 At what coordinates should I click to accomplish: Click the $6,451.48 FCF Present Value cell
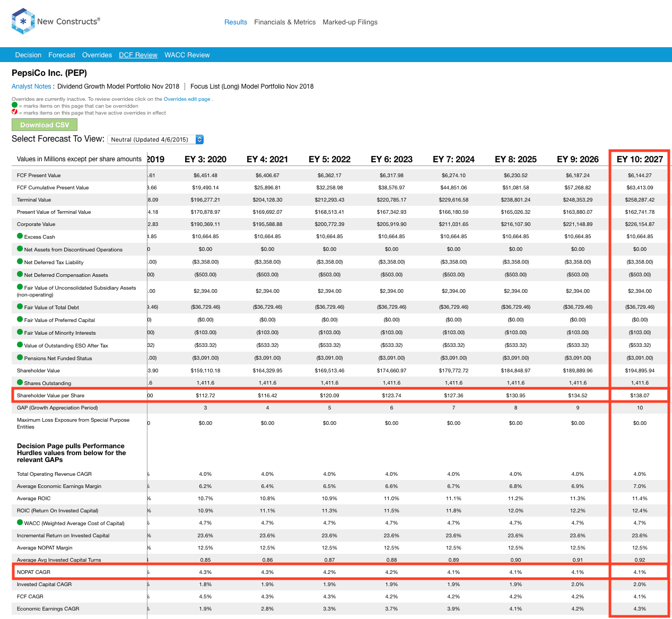pos(205,176)
